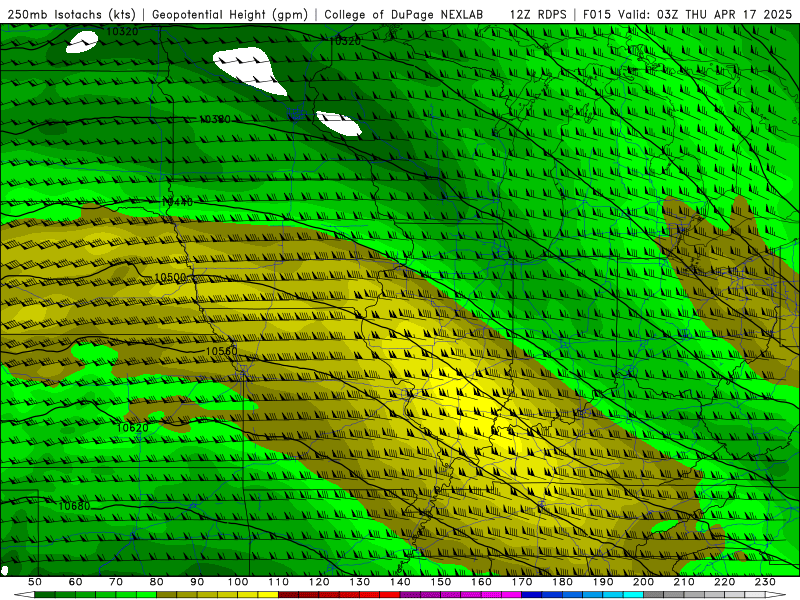Screen dimensions: 800x600
Task: Click the 190 value on the color scale
Action: coord(603,582)
